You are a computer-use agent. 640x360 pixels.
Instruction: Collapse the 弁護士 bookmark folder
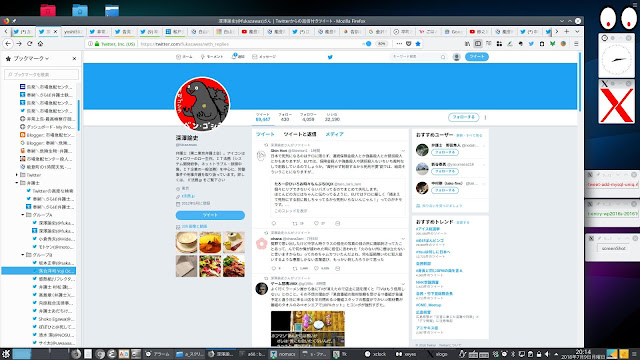point(17,183)
